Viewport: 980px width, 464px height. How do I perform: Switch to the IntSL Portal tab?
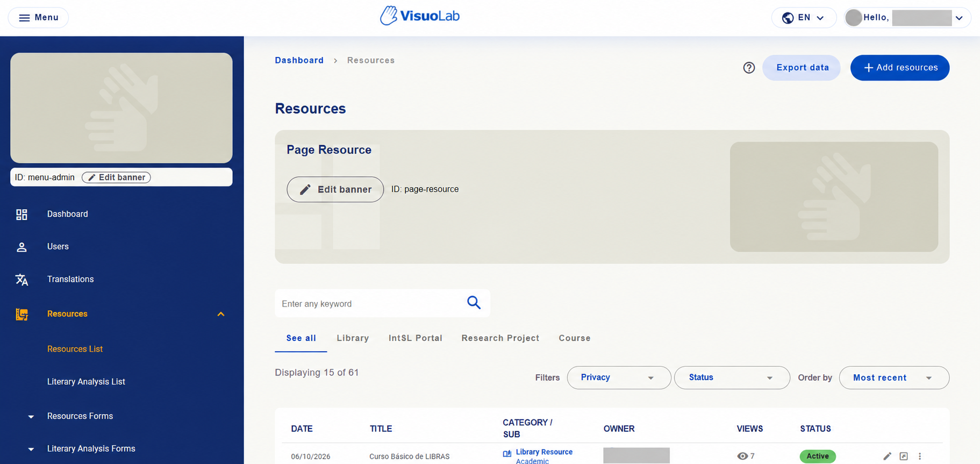pyautogui.click(x=416, y=338)
